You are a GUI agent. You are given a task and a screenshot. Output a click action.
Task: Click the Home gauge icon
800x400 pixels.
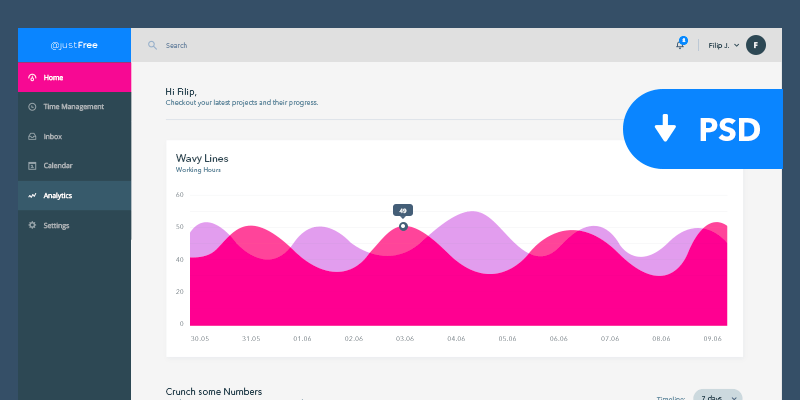point(32,78)
